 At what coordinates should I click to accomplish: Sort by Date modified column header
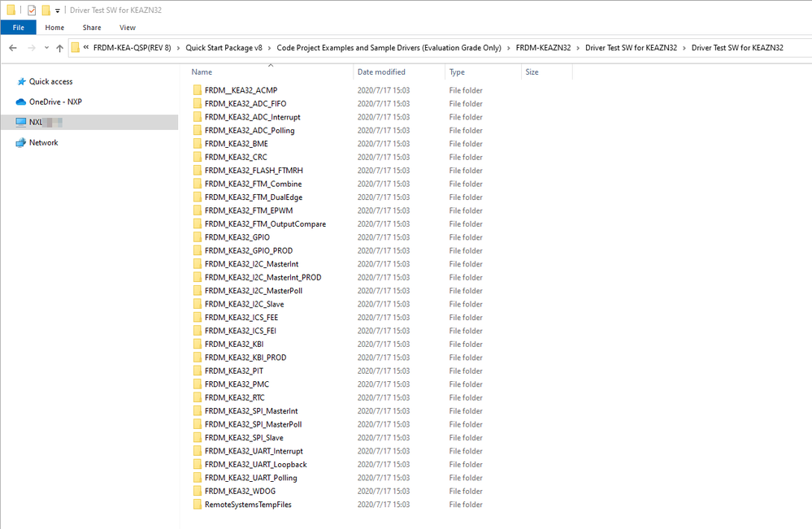(x=381, y=72)
